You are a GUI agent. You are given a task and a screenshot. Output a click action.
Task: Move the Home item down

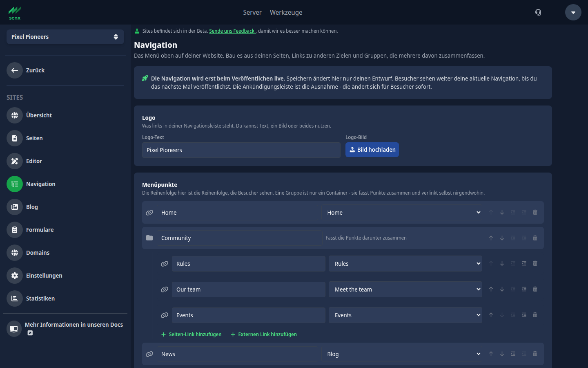(502, 213)
